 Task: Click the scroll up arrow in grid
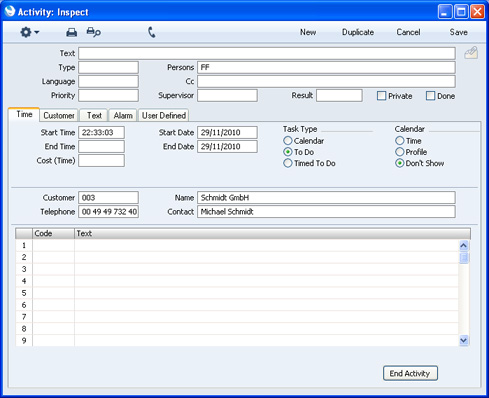(464, 246)
